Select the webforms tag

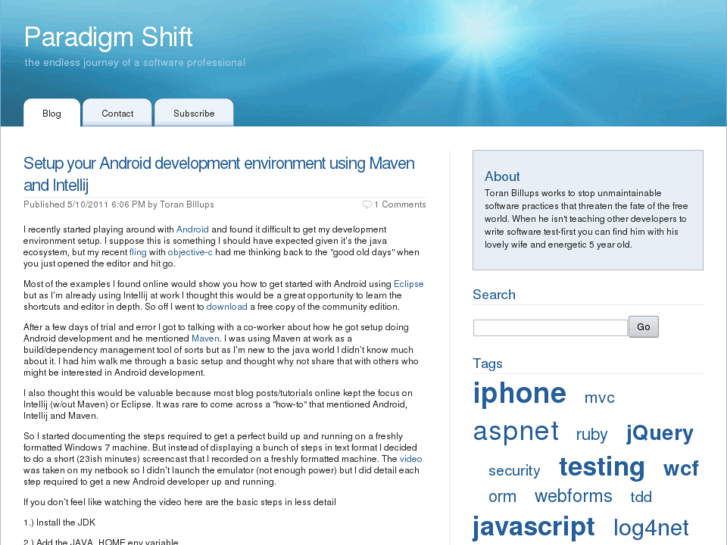coord(573,496)
